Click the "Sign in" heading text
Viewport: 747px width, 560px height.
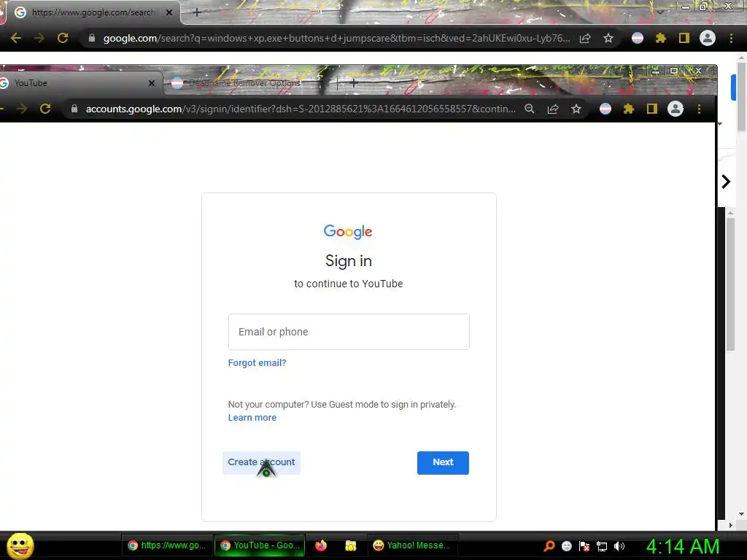pyautogui.click(x=349, y=261)
